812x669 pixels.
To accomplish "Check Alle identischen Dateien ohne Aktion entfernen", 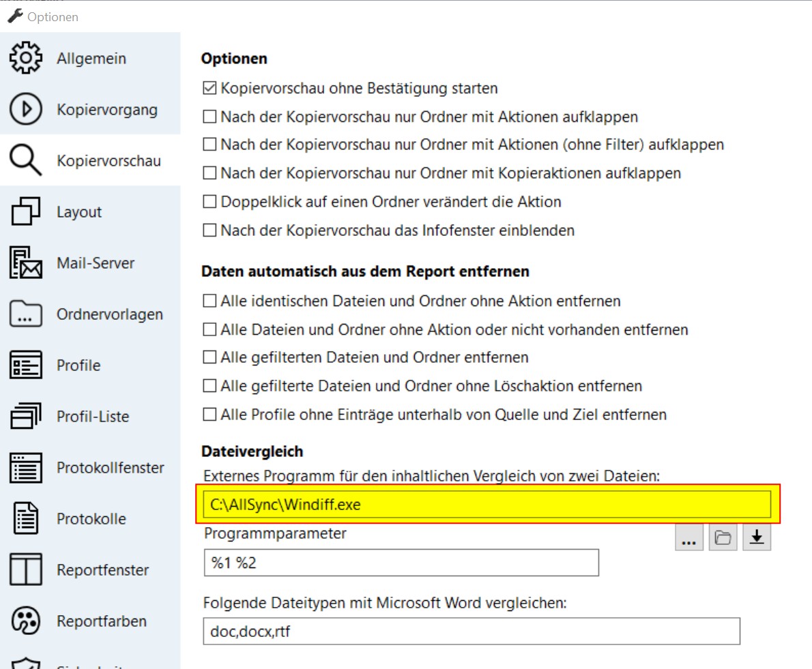I will point(210,301).
